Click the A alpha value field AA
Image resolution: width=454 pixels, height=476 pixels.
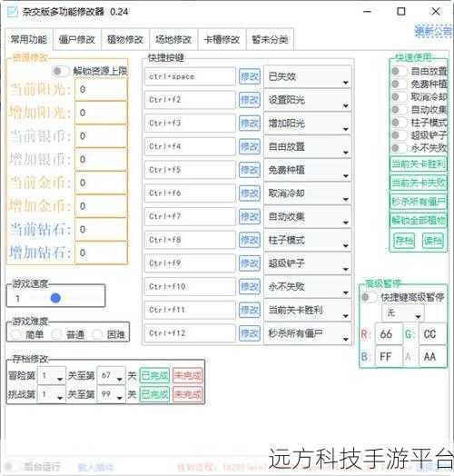tap(432, 356)
